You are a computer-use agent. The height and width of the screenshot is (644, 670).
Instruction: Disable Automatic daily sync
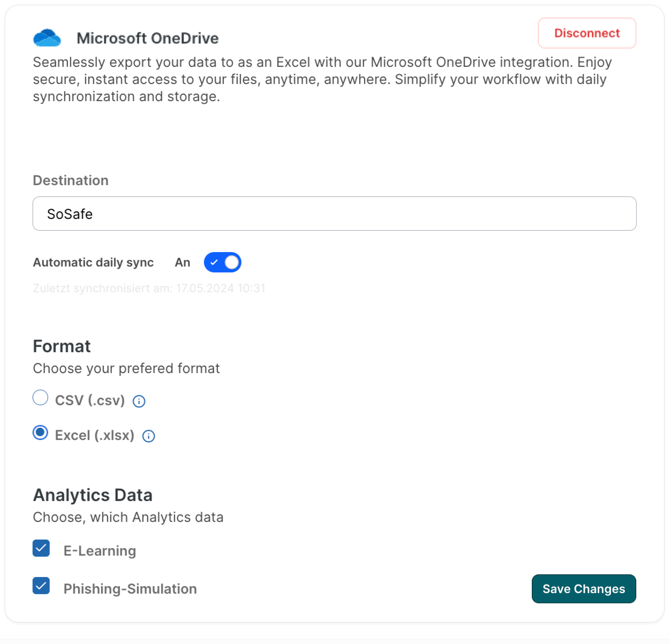(223, 262)
